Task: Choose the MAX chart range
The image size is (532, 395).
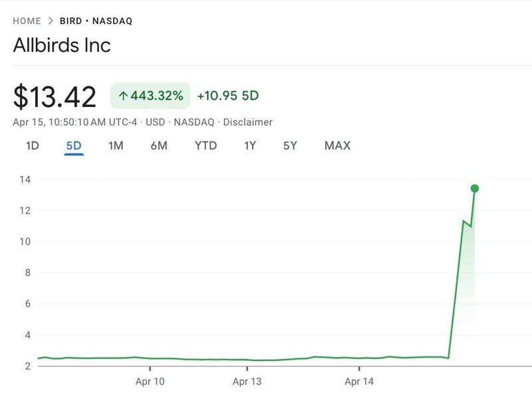Action: pos(337,146)
